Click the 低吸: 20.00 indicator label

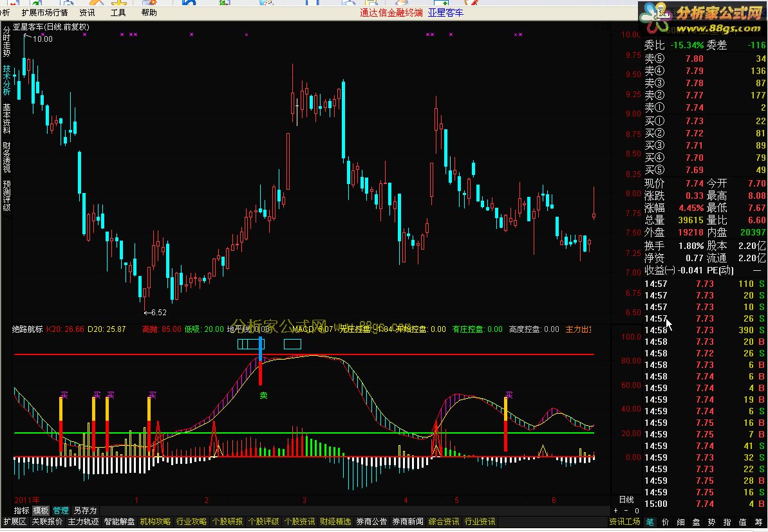pos(204,329)
